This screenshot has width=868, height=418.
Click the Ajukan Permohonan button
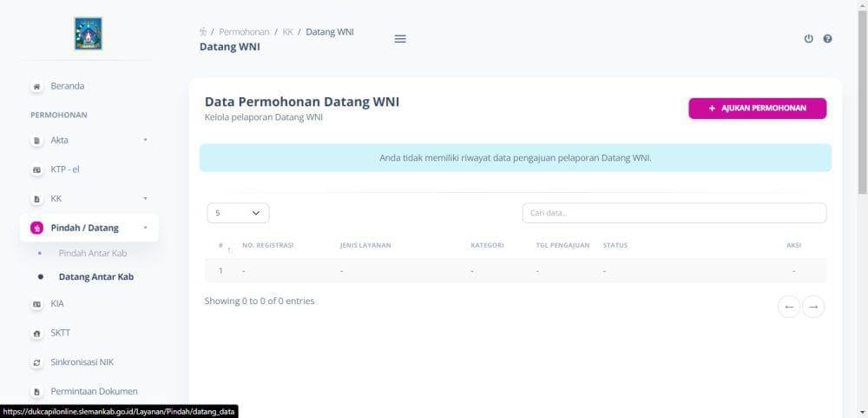[x=757, y=109]
